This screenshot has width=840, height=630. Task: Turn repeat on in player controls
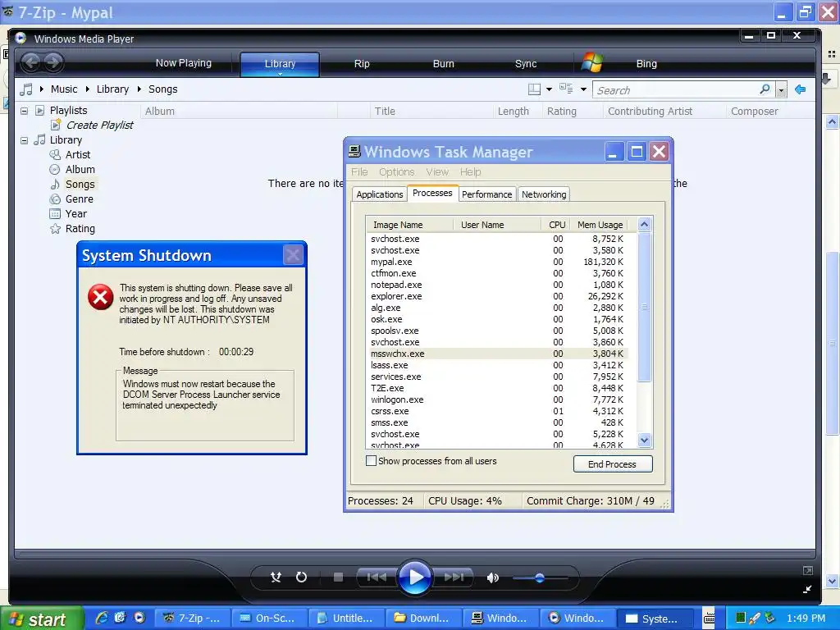(x=302, y=577)
